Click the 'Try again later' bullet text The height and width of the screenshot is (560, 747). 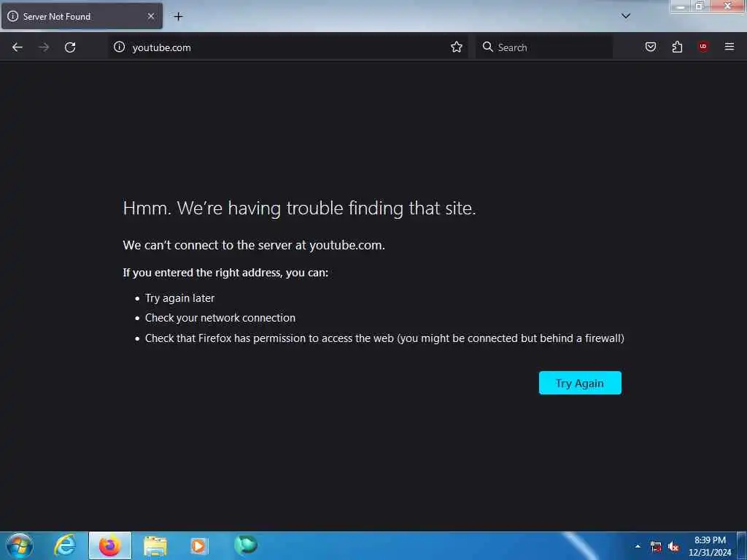pos(179,298)
